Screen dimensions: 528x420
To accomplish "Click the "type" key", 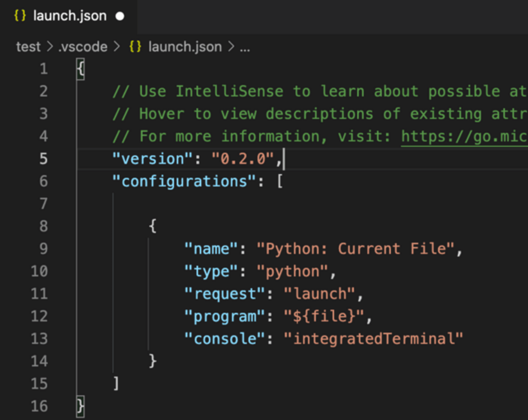I will coord(211,271).
